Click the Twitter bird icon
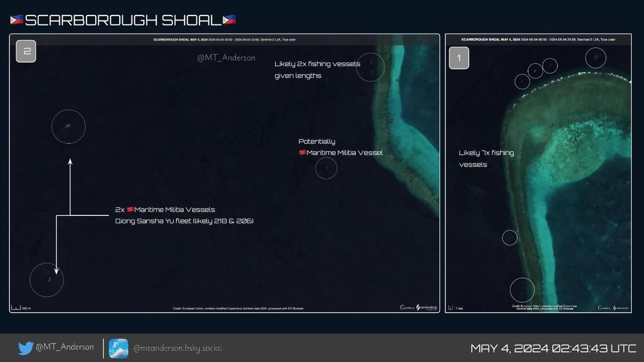 pyautogui.click(x=26, y=348)
